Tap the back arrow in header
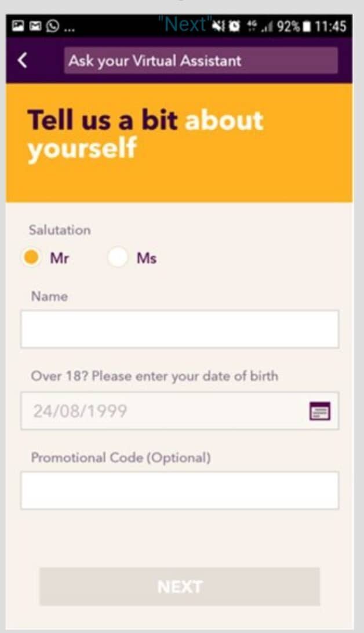This screenshot has height=633, width=364. pyautogui.click(x=22, y=60)
